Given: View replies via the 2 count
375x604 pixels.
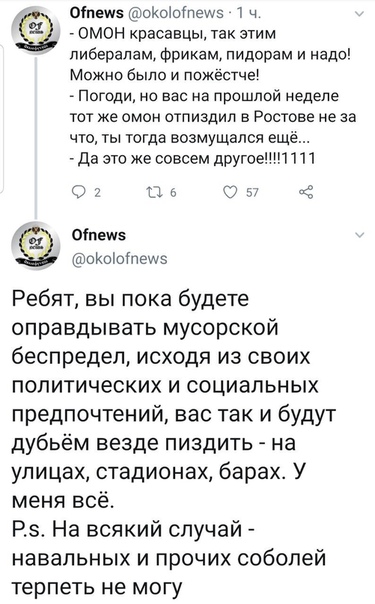Looking at the screenshot, I should pyautogui.click(x=97, y=193).
